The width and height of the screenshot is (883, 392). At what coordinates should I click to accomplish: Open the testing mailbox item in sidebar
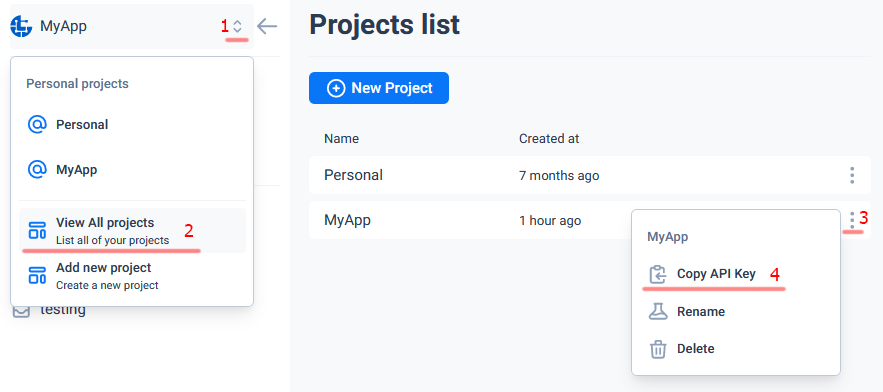pyautogui.click(x=50, y=310)
